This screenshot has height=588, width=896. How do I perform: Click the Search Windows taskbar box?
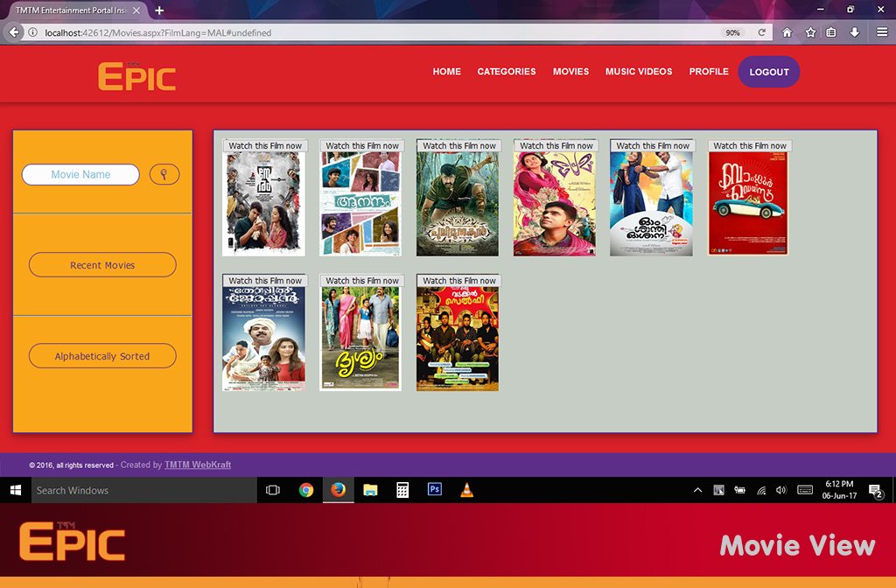click(144, 490)
